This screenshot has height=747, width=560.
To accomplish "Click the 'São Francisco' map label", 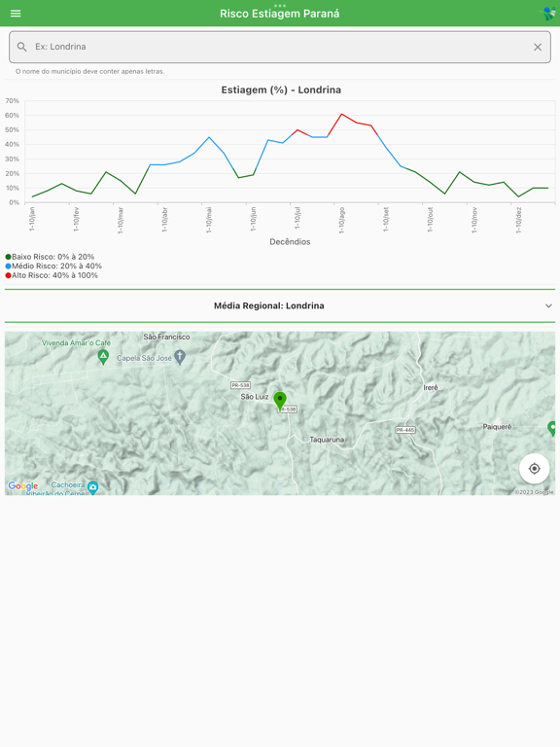I will tap(166, 337).
